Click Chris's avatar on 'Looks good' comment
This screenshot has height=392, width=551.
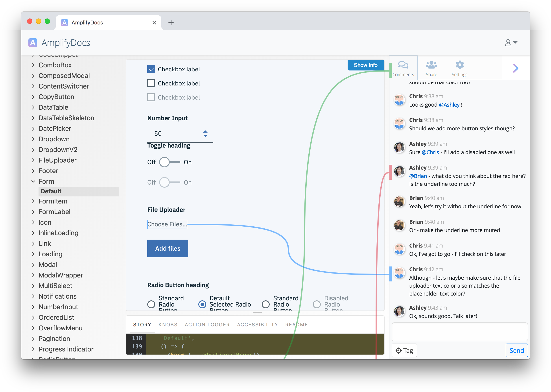click(399, 100)
